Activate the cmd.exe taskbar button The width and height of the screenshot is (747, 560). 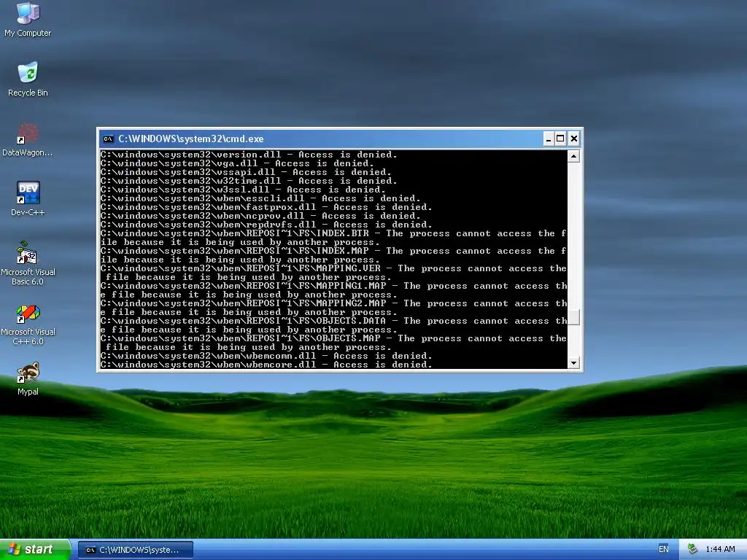(136, 550)
